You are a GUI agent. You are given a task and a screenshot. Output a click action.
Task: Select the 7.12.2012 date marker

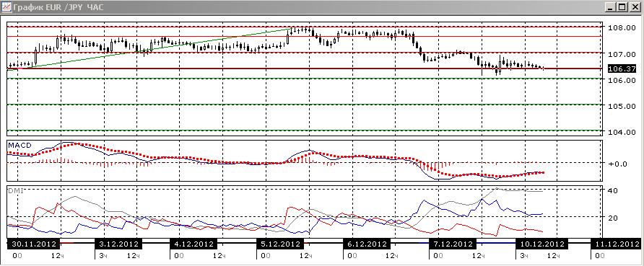452,244
